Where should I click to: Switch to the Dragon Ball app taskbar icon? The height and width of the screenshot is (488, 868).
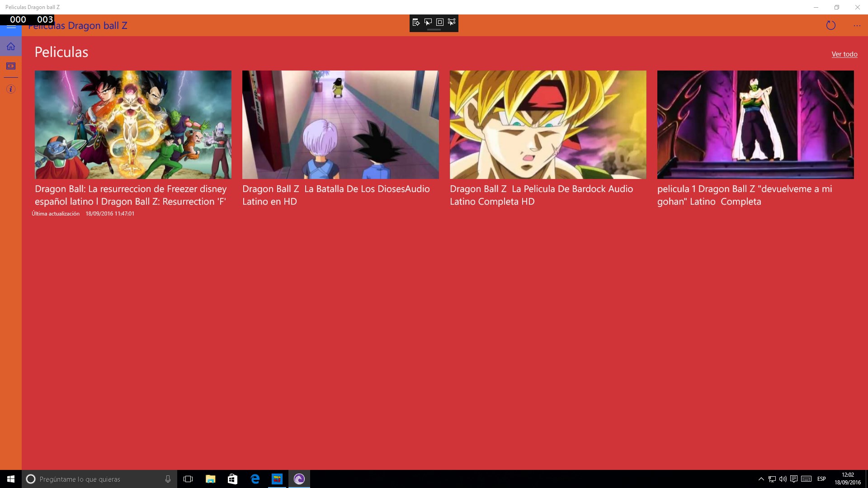(277, 479)
